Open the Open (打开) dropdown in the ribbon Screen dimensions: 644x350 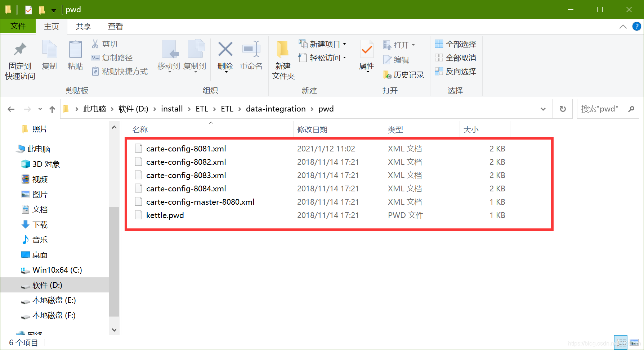click(399, 45)
